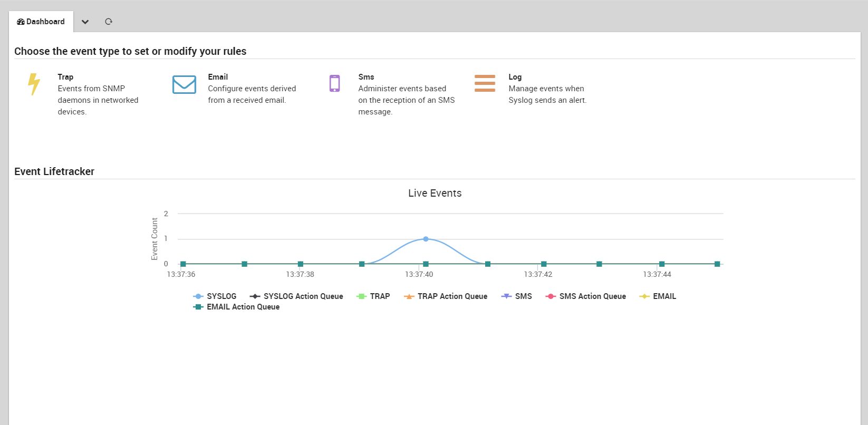
Task: Toggle SMS Action Queue legend entry
Action: [586, 296]
